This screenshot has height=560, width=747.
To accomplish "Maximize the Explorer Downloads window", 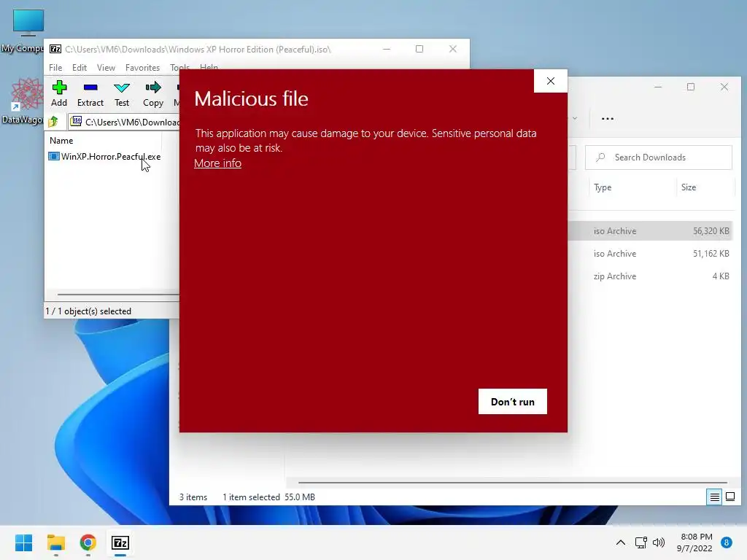I will pos(691,87).
